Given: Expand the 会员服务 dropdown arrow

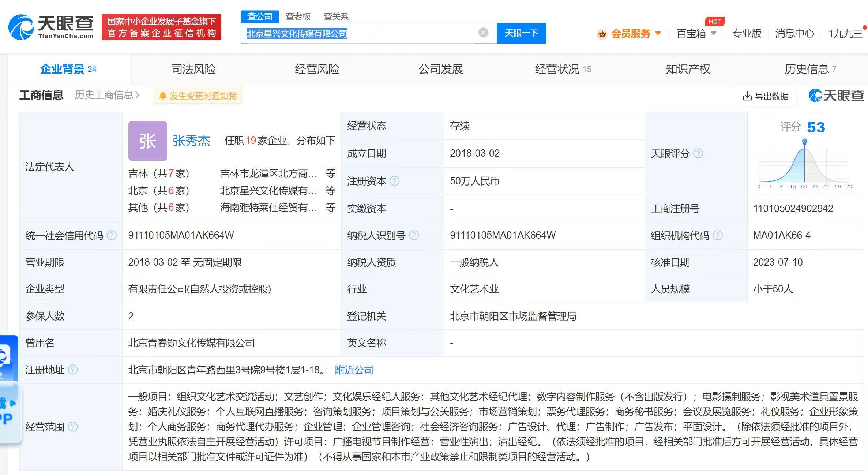Looking at the screenshot, I should pos(658,33).
